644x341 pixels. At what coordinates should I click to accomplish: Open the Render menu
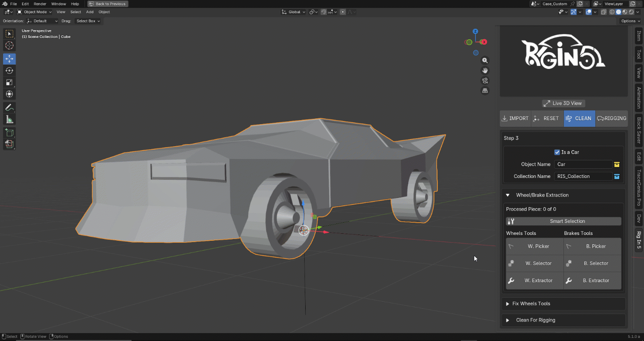tap(40, 4)
